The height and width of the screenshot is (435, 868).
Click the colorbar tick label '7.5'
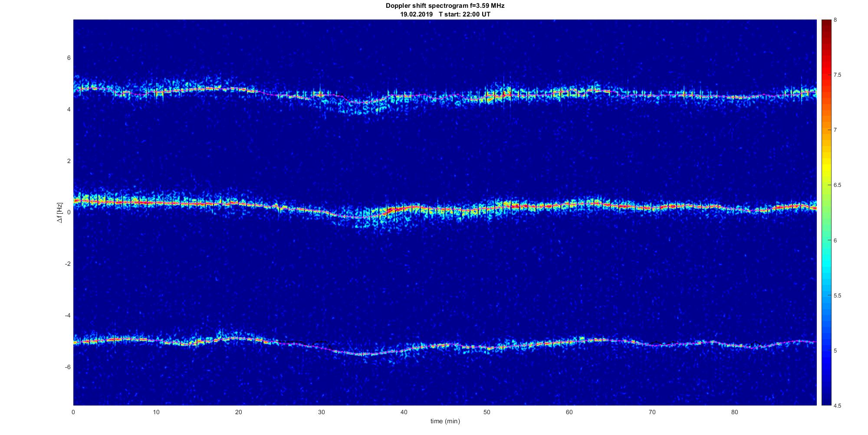[837, 75]
